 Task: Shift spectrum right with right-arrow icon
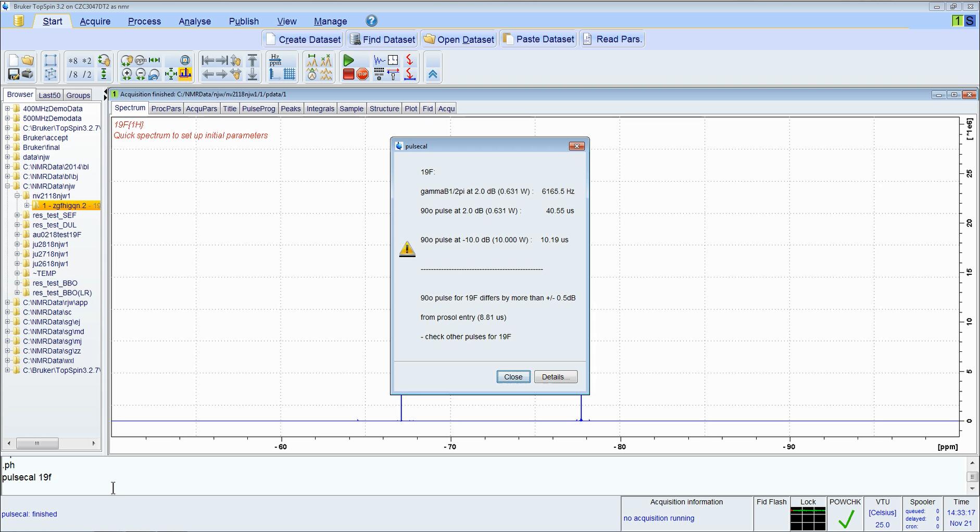(x=221, y=74)
